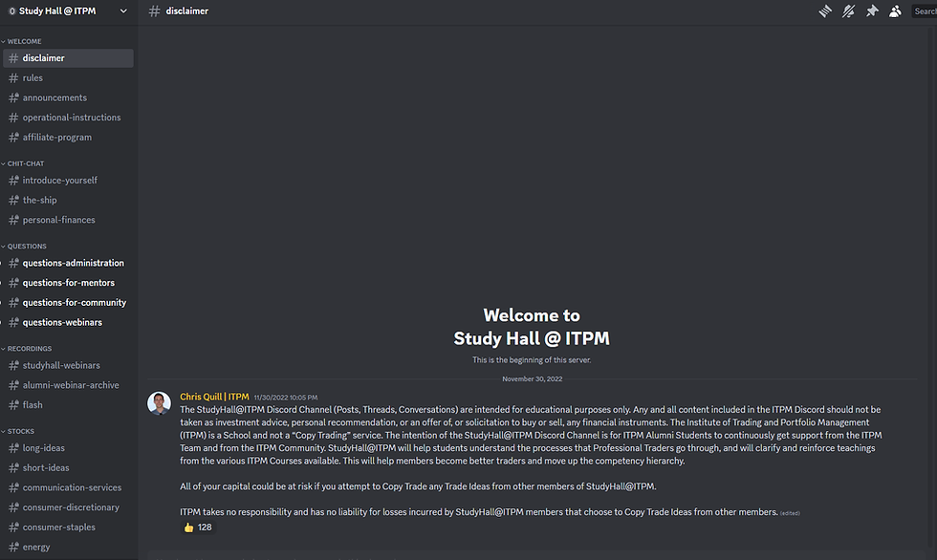The height and width of the screenshot is (560, 937).
Task: Click the (edited) label on the message
Action: pos(789,512)
